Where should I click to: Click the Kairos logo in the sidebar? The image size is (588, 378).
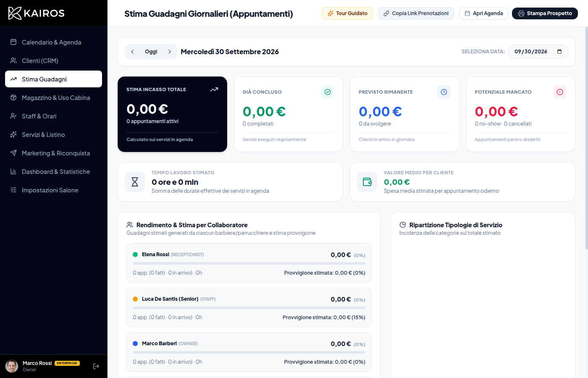tap(37, 13)
